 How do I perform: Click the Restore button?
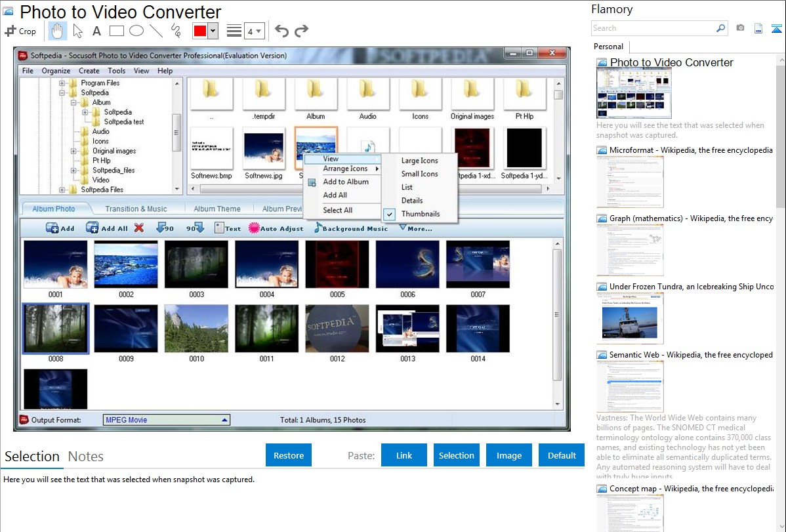click(x=289, y=455)
